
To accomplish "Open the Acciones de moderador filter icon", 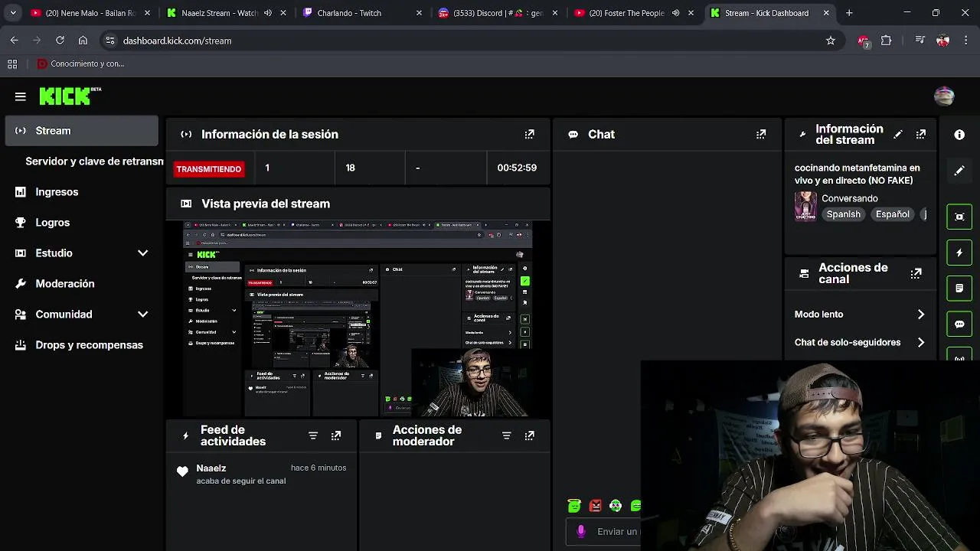I will point(506,435).
